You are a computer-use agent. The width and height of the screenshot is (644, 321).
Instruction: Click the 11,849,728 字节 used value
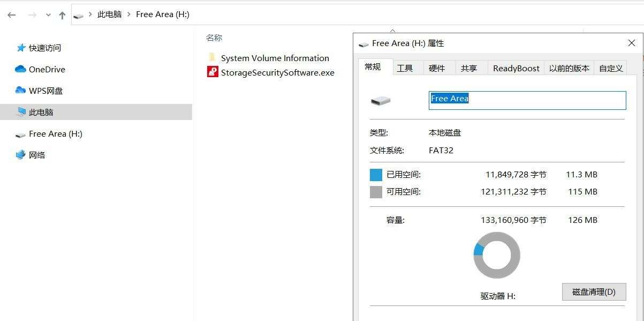[x=516, y=175]
